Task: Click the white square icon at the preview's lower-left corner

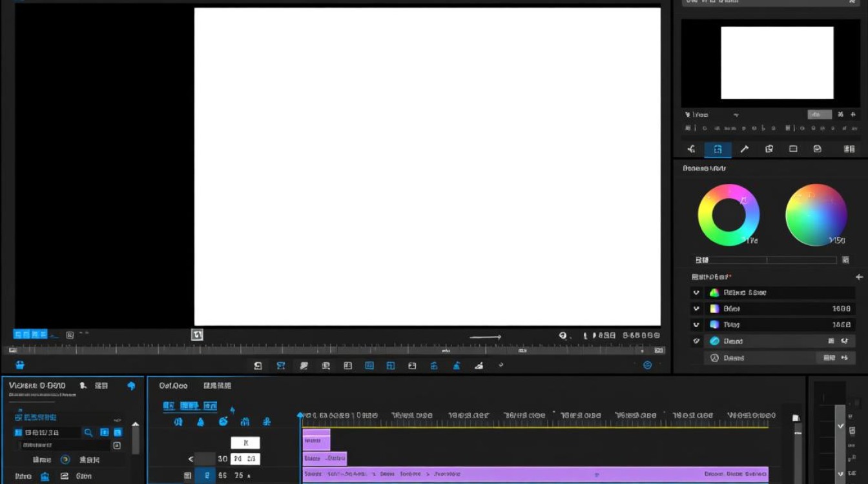Action: [197, 334]
